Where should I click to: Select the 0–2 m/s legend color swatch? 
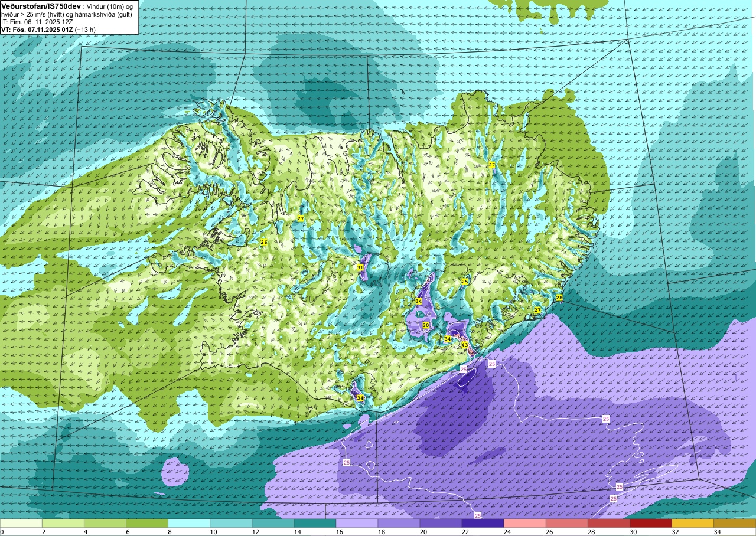pyautogui.click(x=21, y=523)
